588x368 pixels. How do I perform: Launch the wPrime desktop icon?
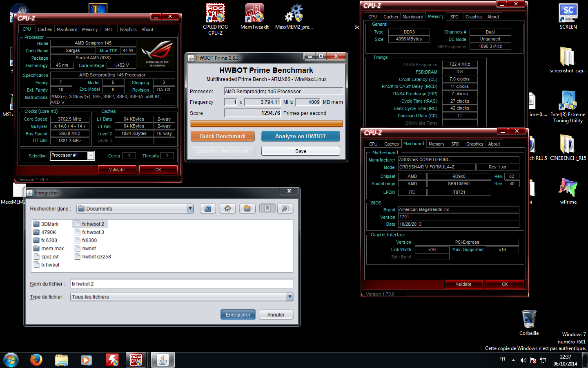568,191
